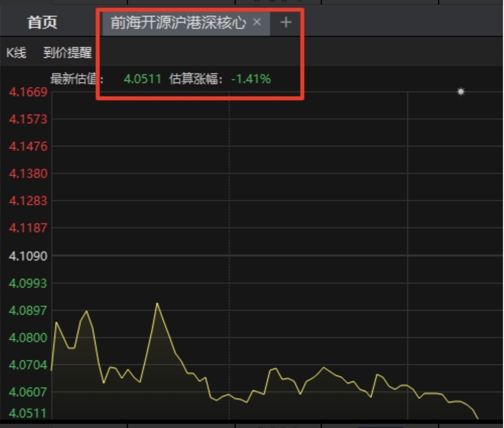
Task: Click the 4.1090 baseline axis label
Action: click(x=28, y=256)
